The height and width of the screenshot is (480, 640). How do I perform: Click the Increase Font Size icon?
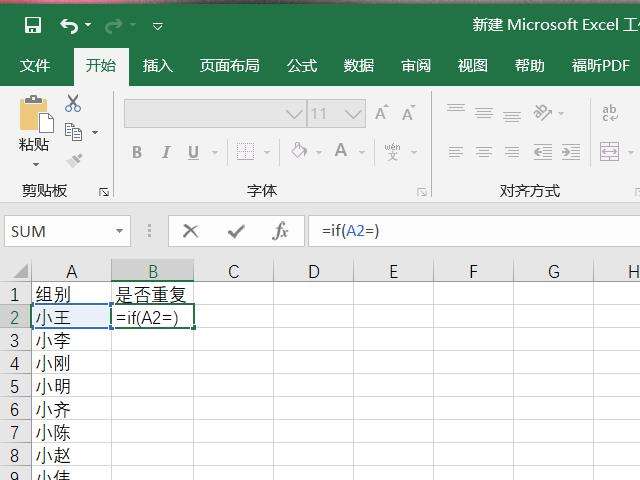click(381, 114)
